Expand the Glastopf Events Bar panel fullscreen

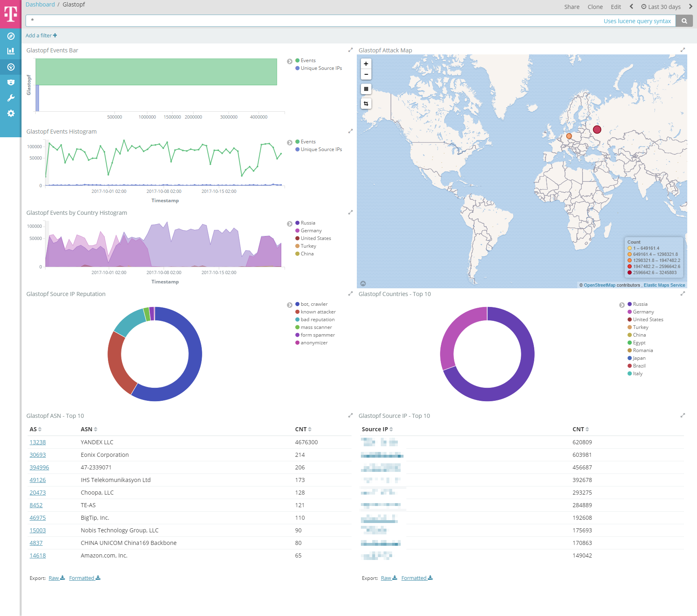click(x=350, y=50)
